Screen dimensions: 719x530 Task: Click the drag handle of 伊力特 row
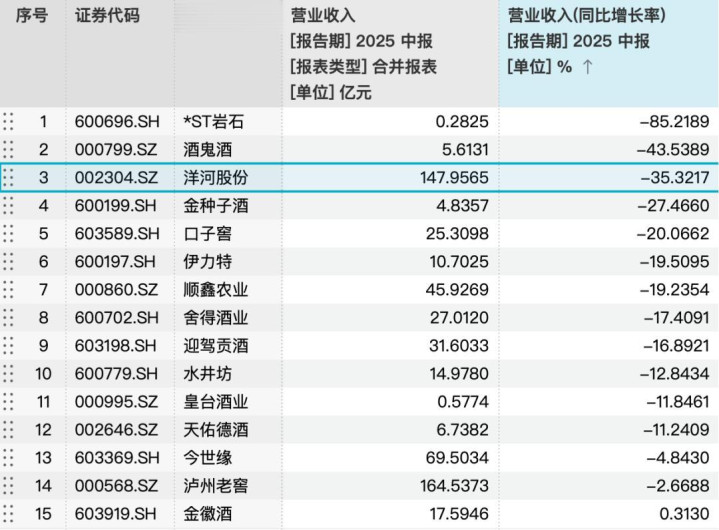[x=8, y=261]
